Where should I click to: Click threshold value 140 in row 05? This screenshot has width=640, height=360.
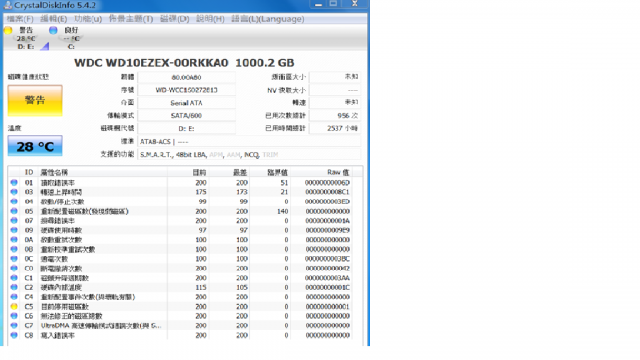[282, 211]
